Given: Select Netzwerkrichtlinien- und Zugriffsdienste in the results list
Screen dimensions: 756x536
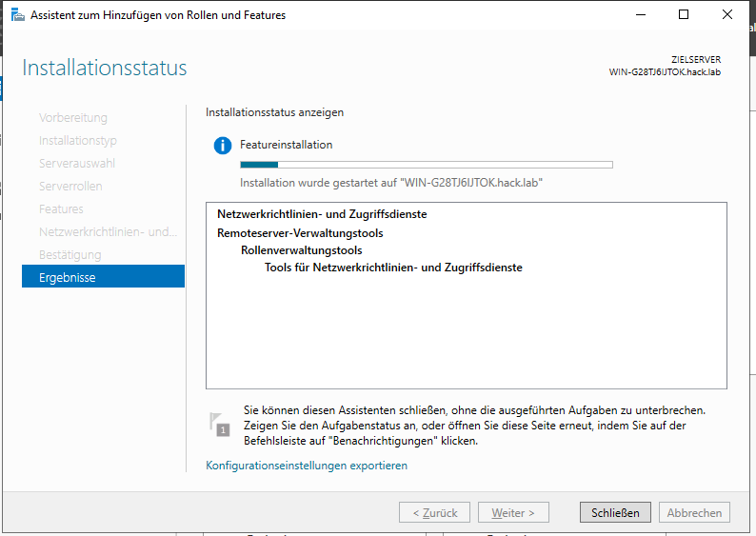Looking at the screenshot, I should coord(322,214).
